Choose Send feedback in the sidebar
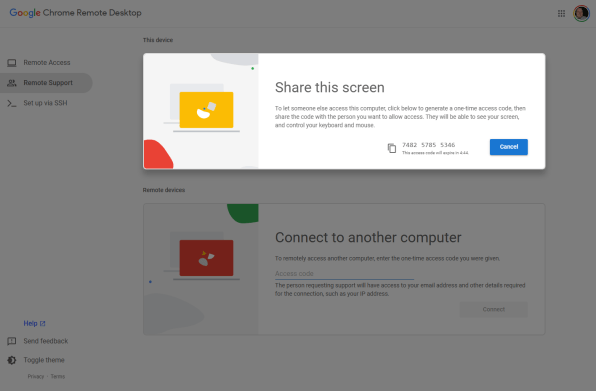The height and width of the screenshot is (391, 596). click(x=46, y=341)
